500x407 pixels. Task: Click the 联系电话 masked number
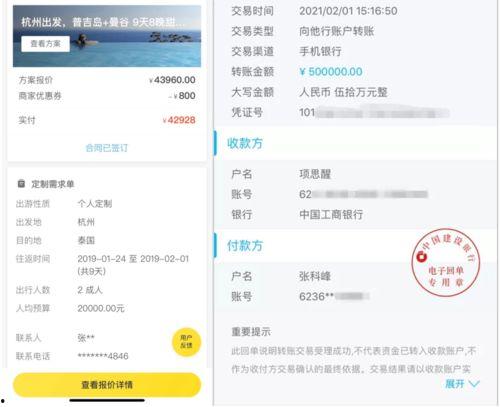coord(103,356)
